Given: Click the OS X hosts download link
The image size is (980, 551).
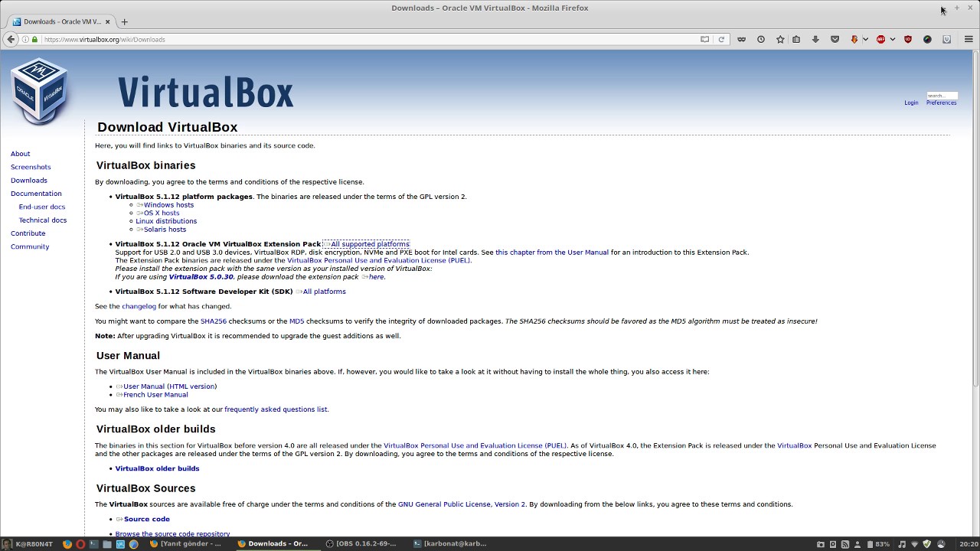Looking at the screenshot, I should [162, 213].
